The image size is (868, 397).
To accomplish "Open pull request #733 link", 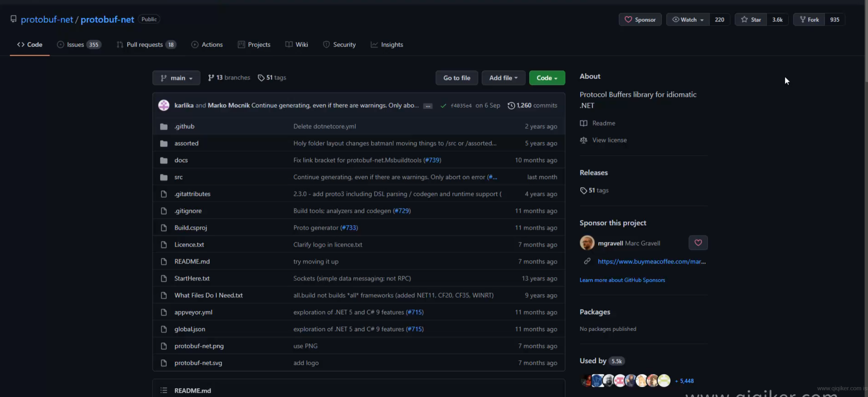I will pos(349,228).
